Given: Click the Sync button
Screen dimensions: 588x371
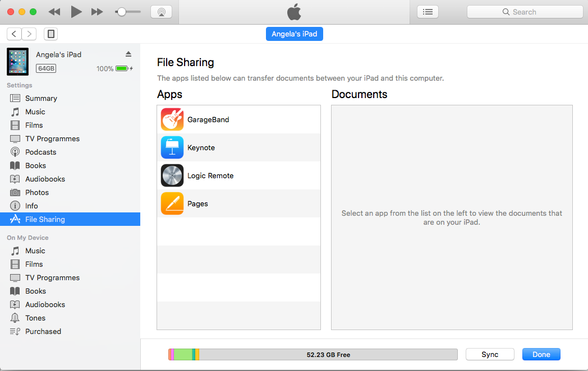Looking at the screenshot, I should pos(490,355).
